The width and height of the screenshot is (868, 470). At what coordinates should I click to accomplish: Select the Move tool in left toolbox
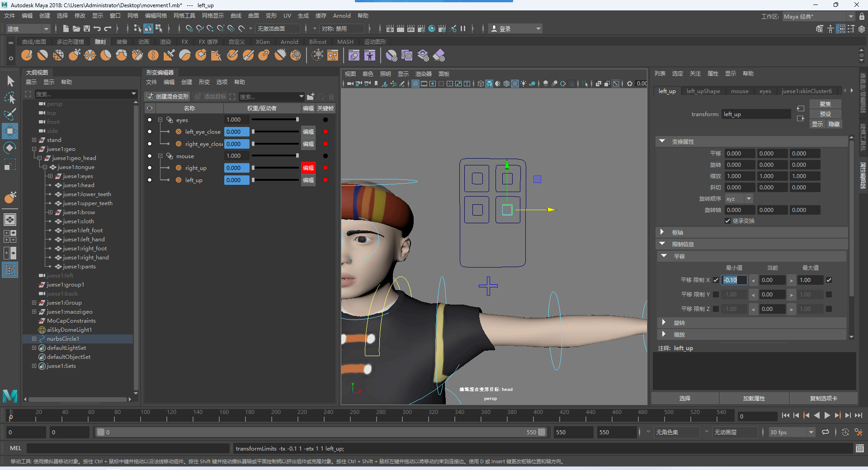(x=9, y=131)
